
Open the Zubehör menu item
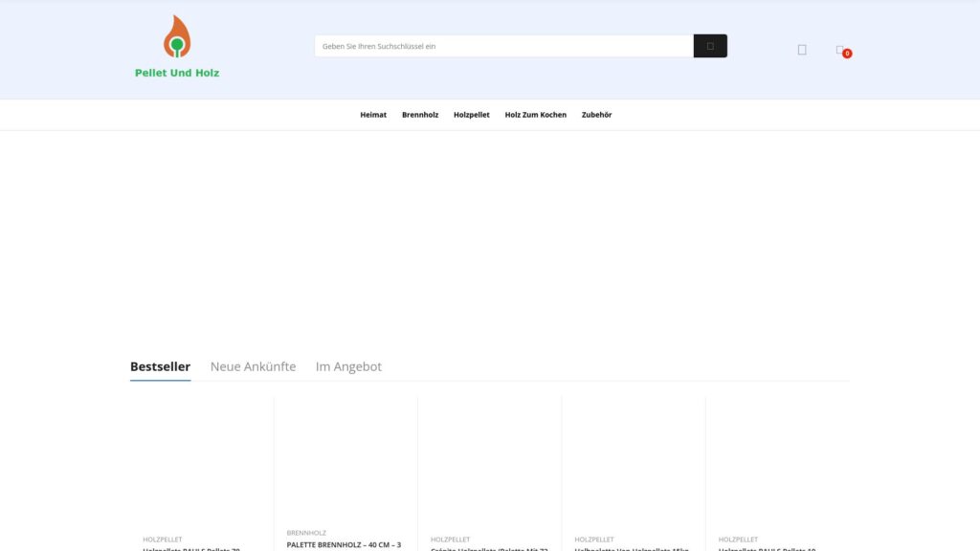coord(596,114)
